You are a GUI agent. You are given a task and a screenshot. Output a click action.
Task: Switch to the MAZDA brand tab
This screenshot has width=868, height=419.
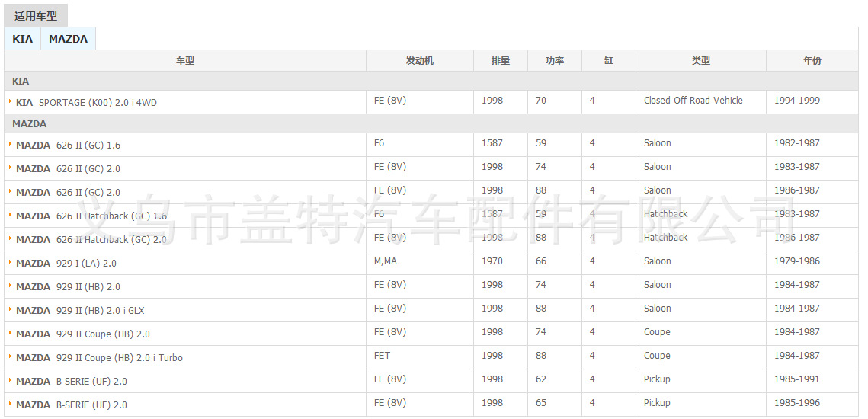click(x=68, y=39)
